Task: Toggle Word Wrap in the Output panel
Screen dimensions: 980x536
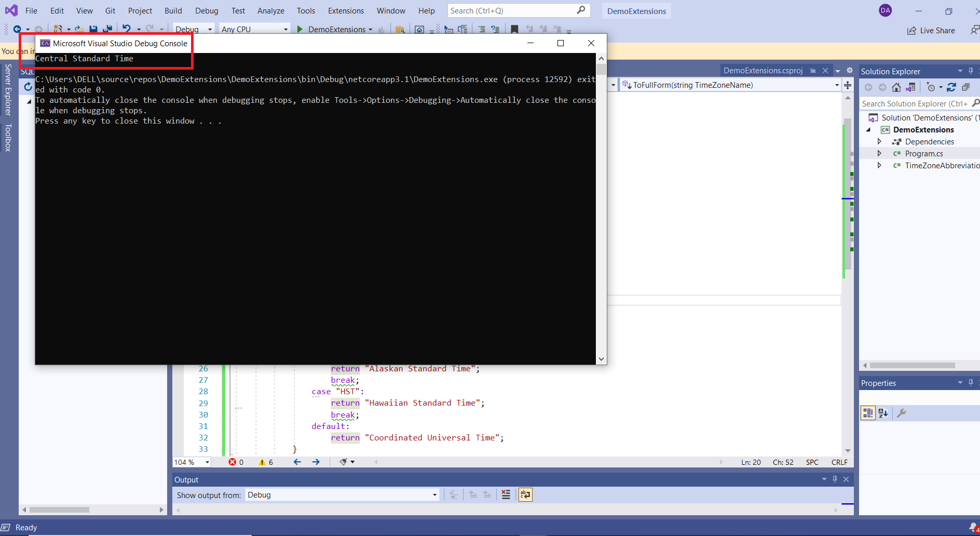Action: pyautogui.click(x=525, y=494)
